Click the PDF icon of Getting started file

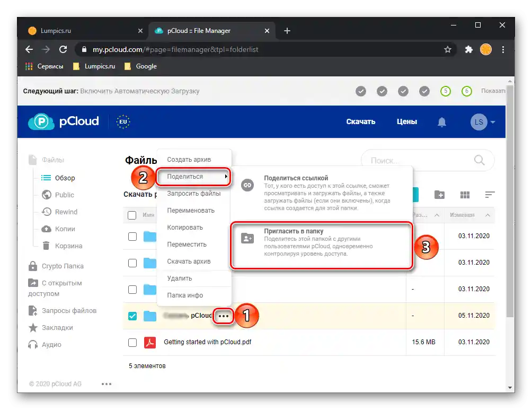coord(149,343)
